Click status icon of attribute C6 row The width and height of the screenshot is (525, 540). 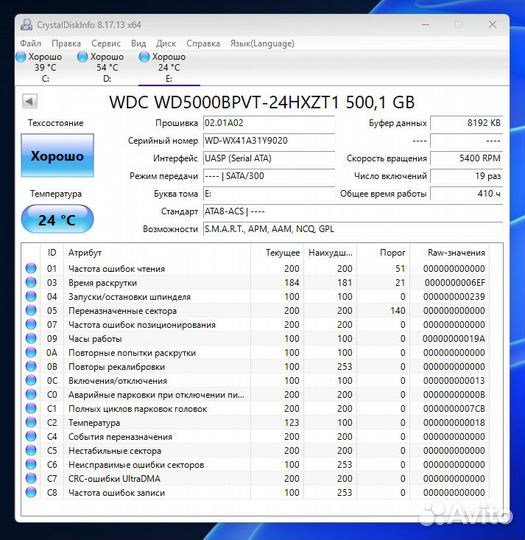point(31,465)
